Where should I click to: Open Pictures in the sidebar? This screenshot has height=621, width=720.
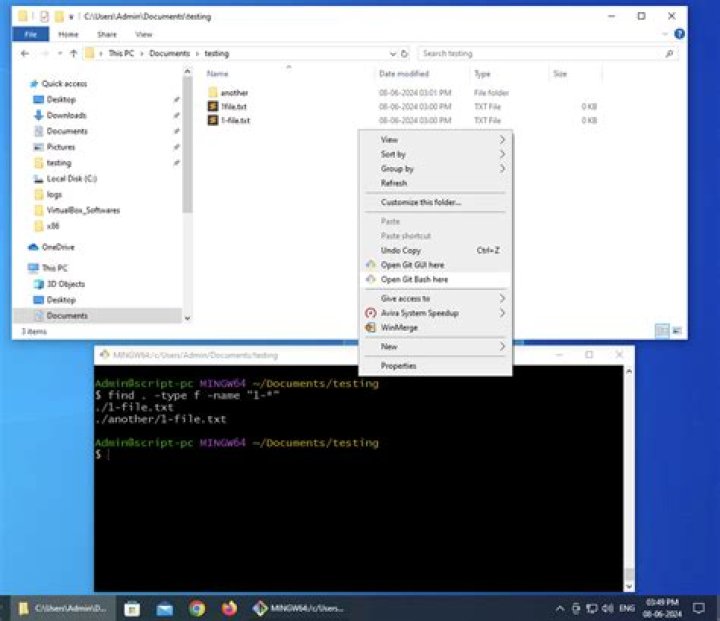(x=61, y=147)
